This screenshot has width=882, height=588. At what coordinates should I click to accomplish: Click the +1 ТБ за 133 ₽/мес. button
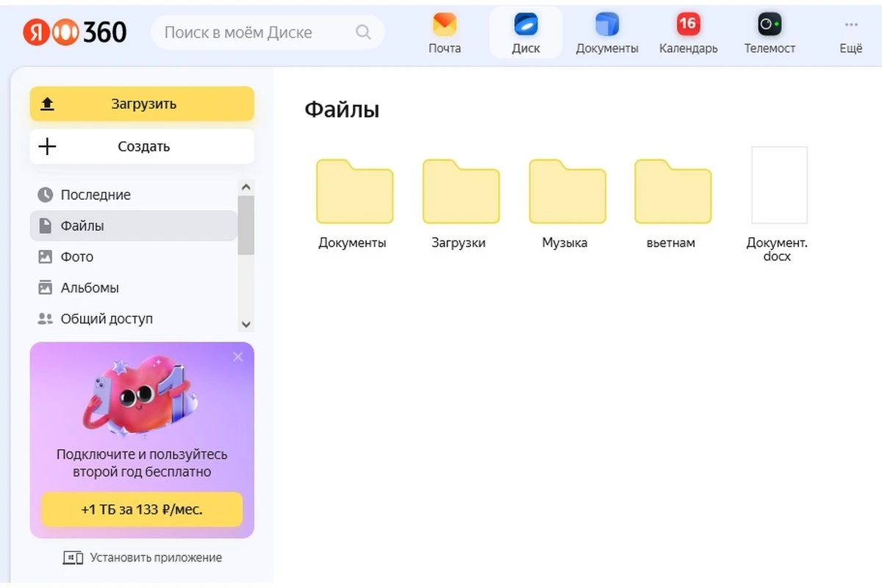coord(142,509)
